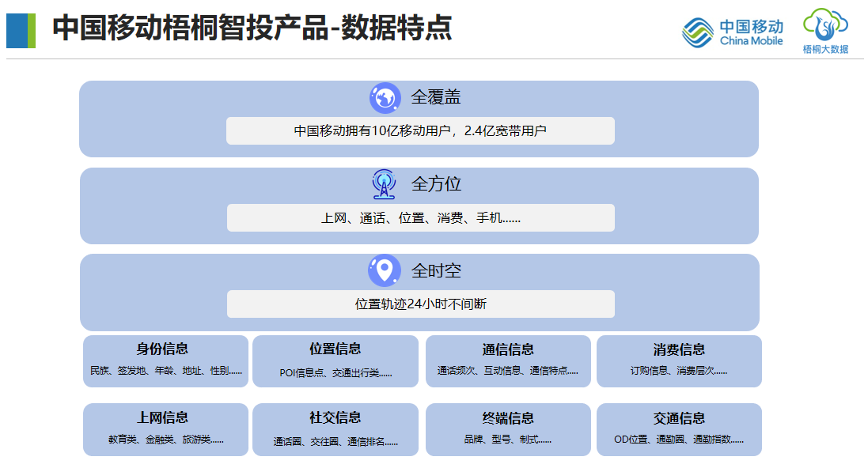
Task: Click the globe icon beside 全覆盖
Action: (x=385, y=98)
